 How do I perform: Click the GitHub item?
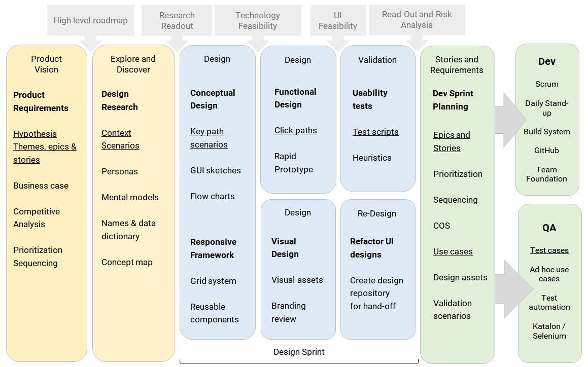[547, 151]
